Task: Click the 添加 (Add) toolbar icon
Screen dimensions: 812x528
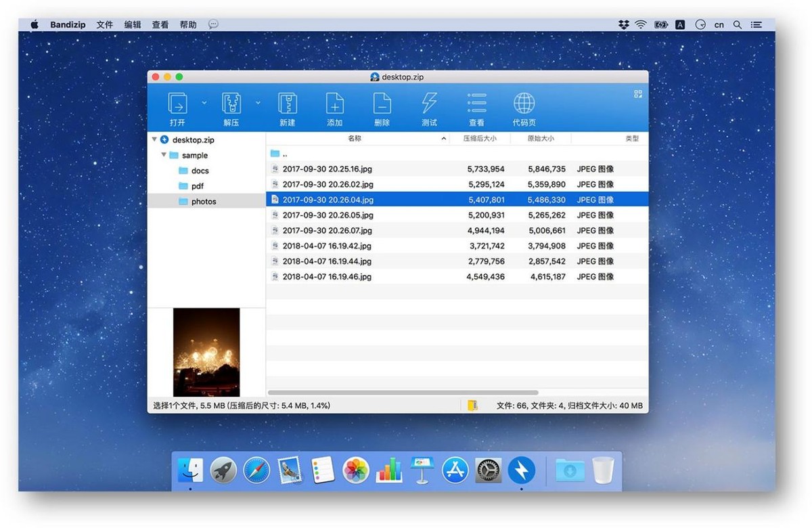Action: click(335, 104)
